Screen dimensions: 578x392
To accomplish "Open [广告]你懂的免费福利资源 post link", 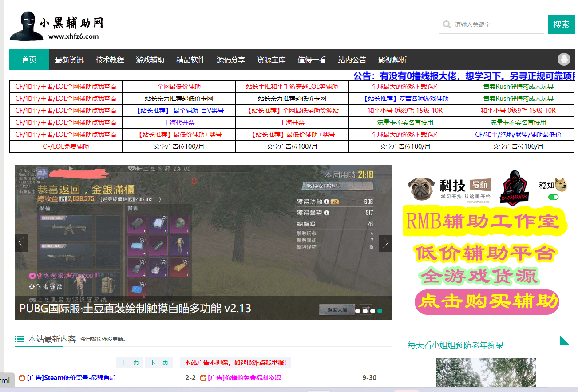I will (244, 378).
